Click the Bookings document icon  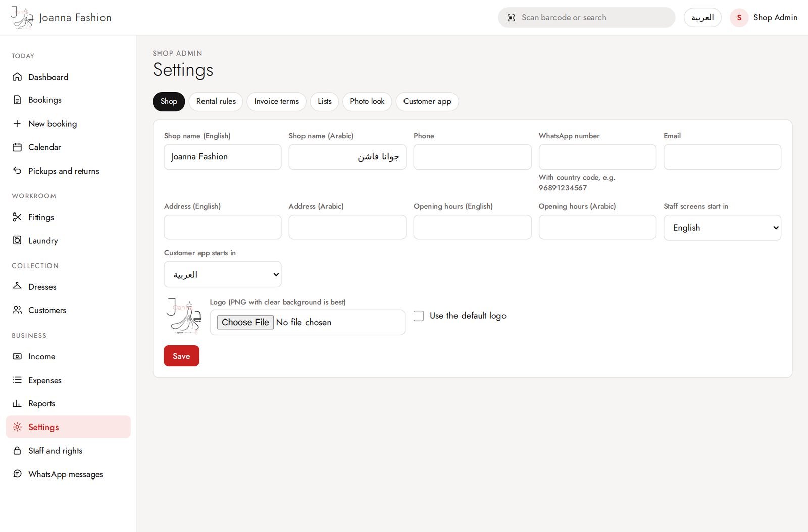pos(17,100)
